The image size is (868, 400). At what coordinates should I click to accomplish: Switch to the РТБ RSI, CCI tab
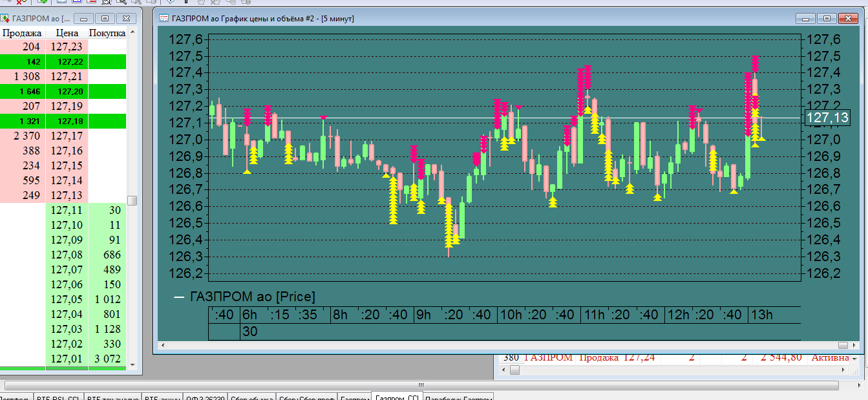58,398
